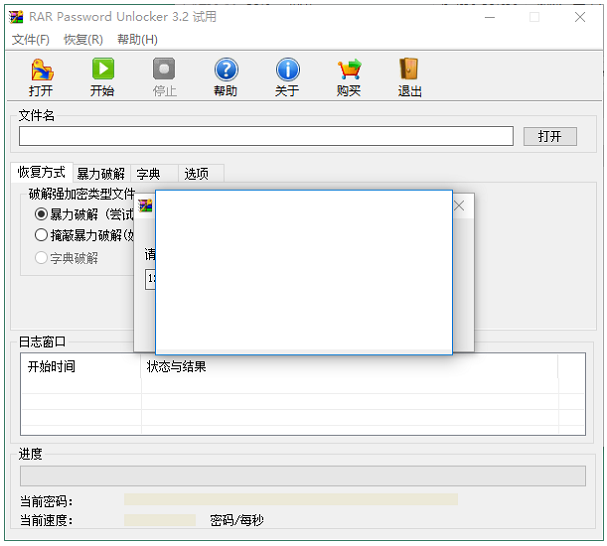Screen dimensions: 607x546
Task: Close the dialog with its X button
Action: point(459,206)
